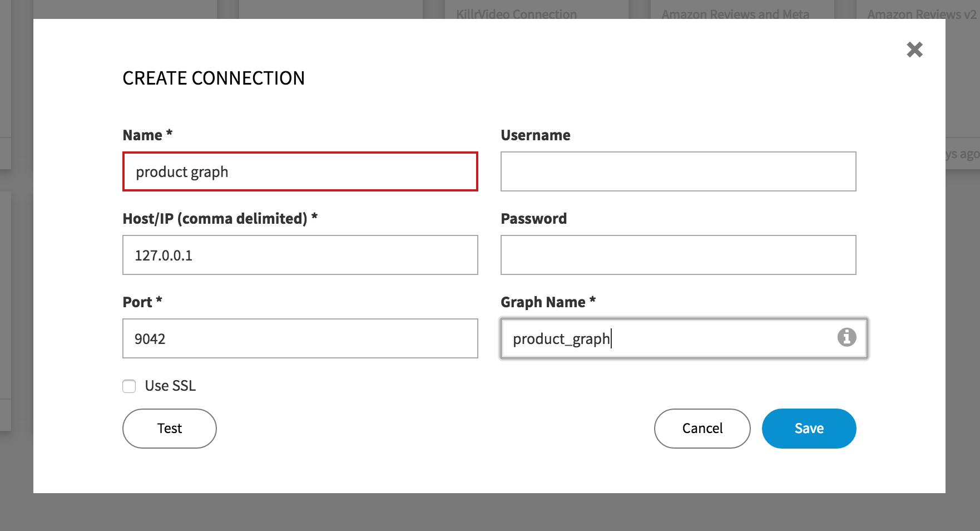Click the Use SSL label text
The width and height of the screenshot is (980, 531).
pos(170,386)
